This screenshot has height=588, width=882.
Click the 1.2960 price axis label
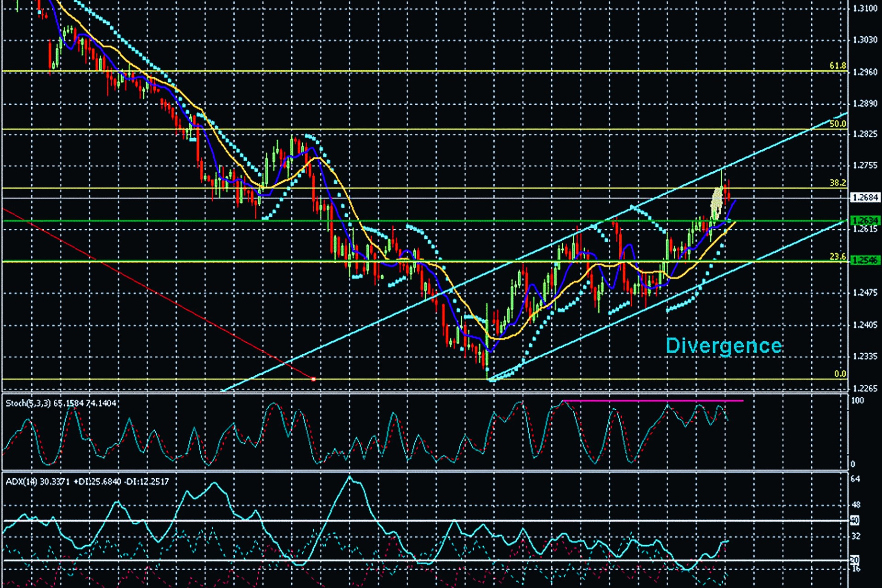(865, 72)
